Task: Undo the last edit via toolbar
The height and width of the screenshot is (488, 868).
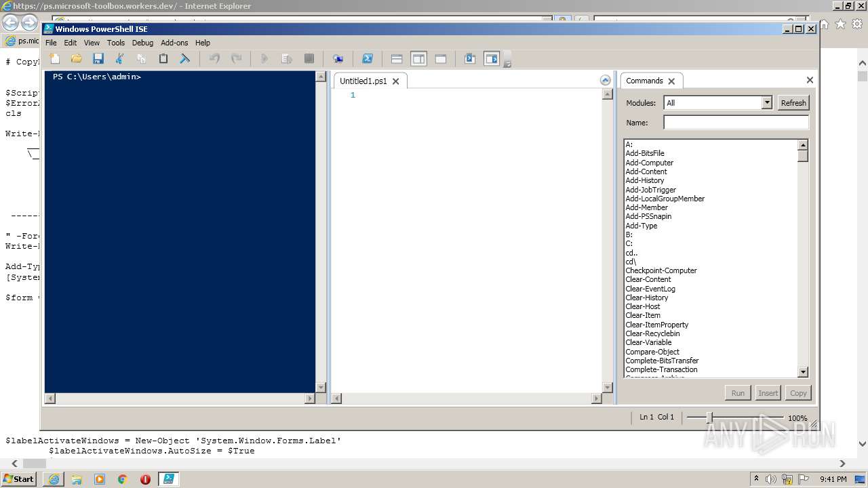Action: coord(214,59)
